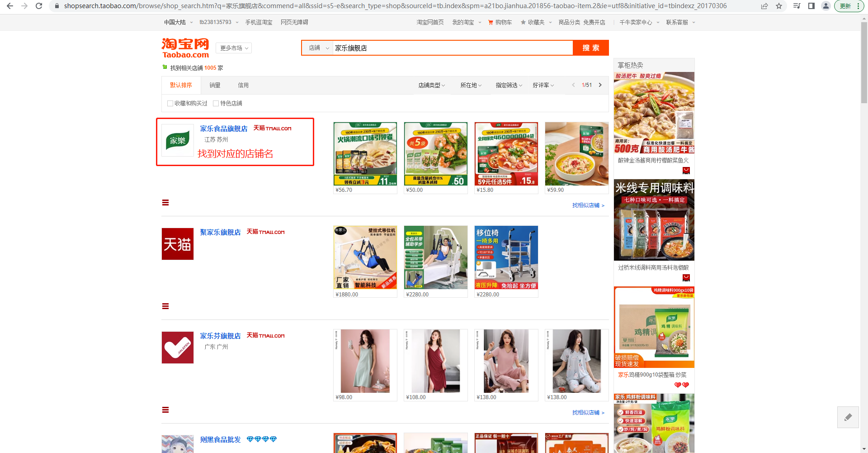Image resolution: width=868 pixels, height=453 pixels.
Task: Open the shopping cart 购物车
Action: click(x=500, y=22)
